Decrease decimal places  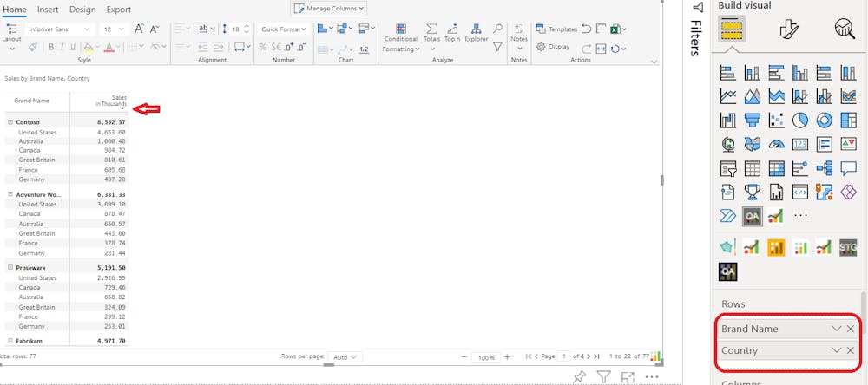pos(302,48)
